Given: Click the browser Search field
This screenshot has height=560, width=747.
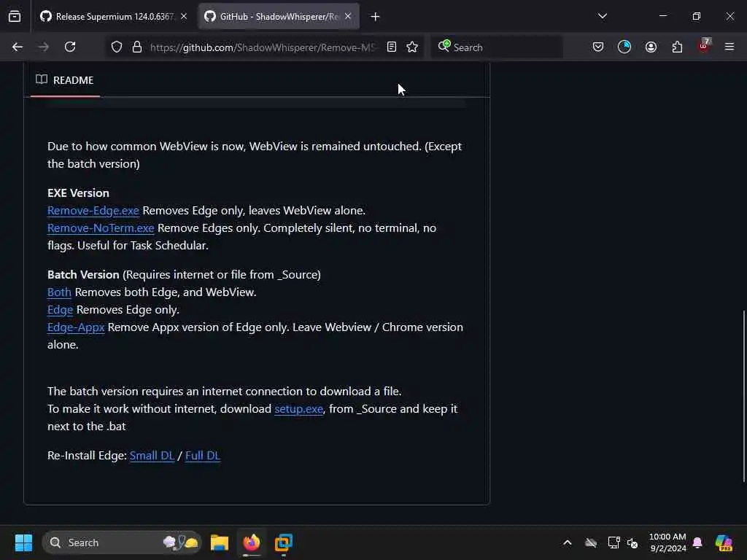Looking at the screenshot, I should 497,47.
